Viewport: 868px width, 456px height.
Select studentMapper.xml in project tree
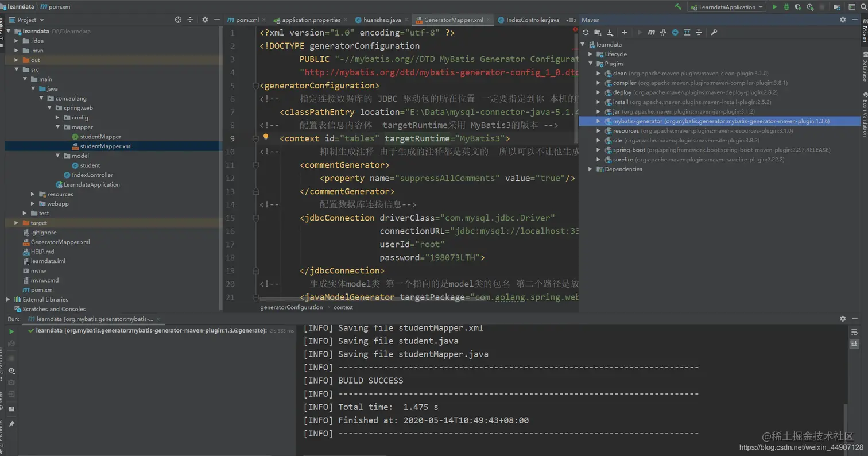[106, 146]
